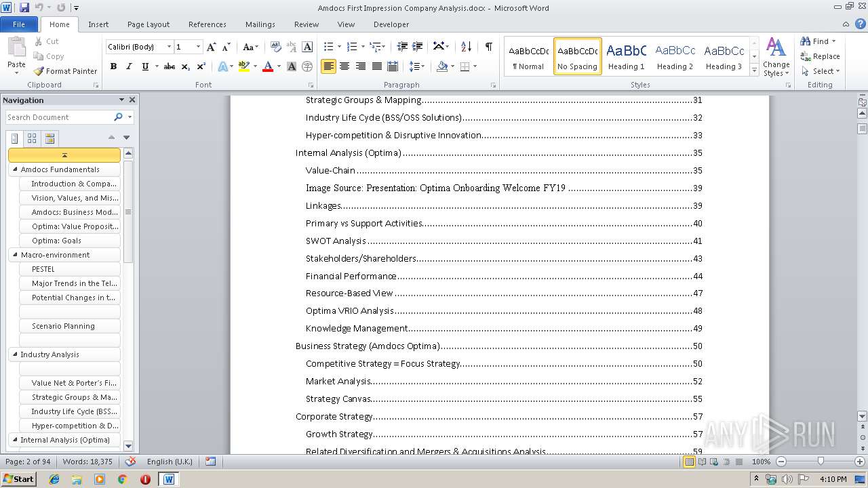Decrease the paragraph indent
Screen dimensions: 868x488
(x=402, y=47)
